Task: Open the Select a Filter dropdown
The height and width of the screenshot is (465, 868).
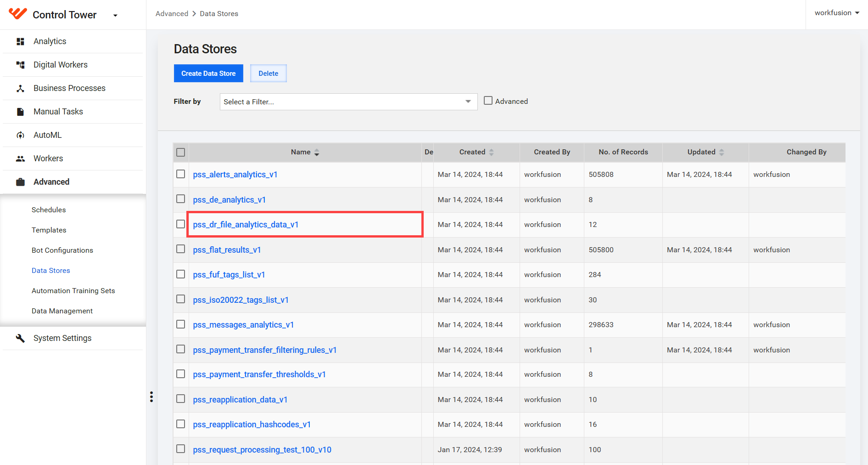Action: [348, 102]
